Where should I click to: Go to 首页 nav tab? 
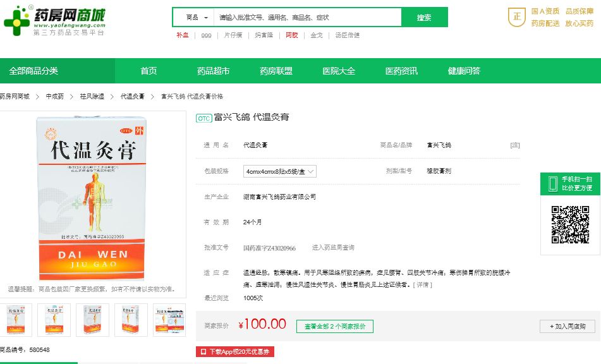[149, 71]
